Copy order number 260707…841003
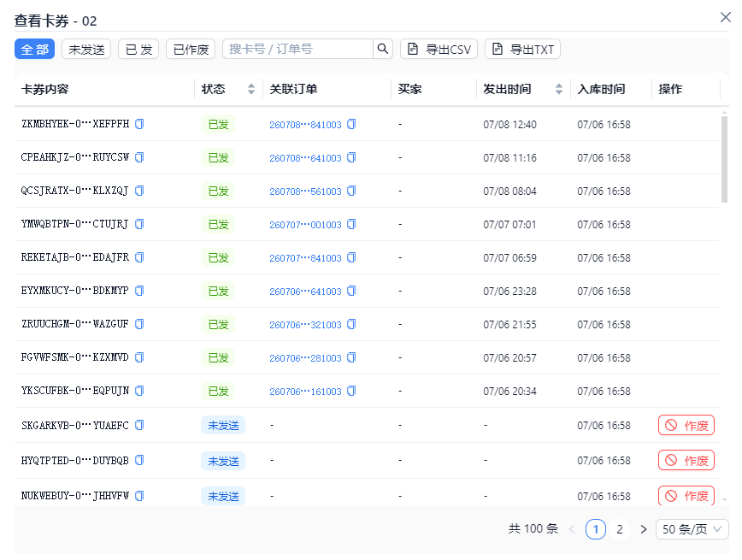 351,257
